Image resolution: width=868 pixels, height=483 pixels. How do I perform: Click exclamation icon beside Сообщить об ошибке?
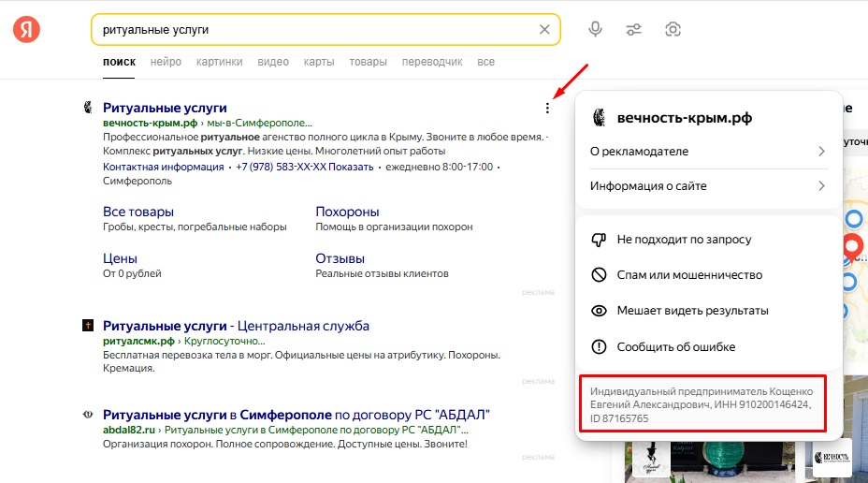(x=599, y=346)
